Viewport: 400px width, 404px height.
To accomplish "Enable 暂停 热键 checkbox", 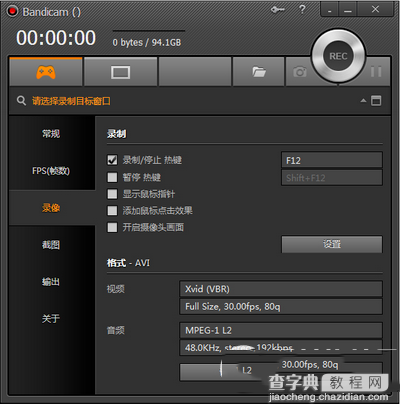I will [x=112, y=177].
